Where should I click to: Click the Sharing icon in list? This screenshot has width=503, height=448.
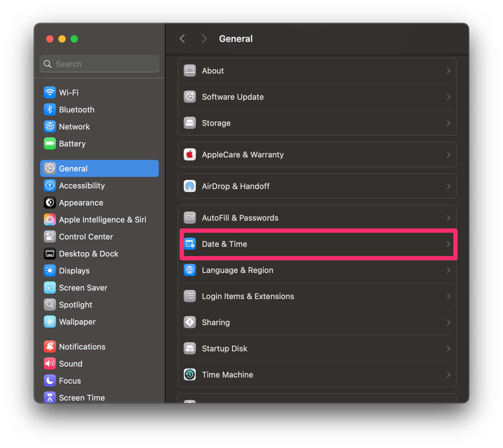point(190,322)
